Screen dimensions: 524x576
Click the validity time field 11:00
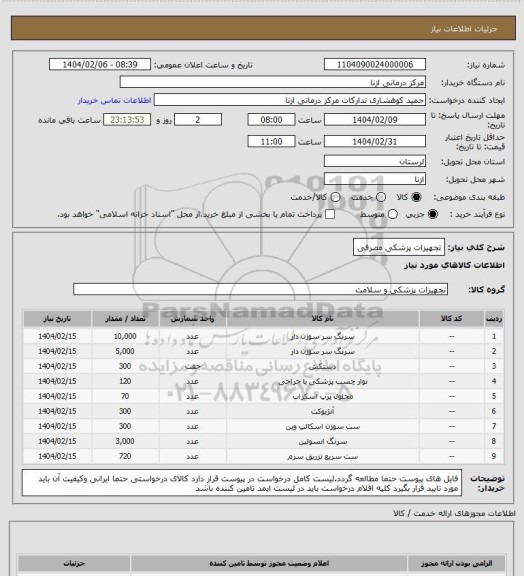tap(272, 141)
